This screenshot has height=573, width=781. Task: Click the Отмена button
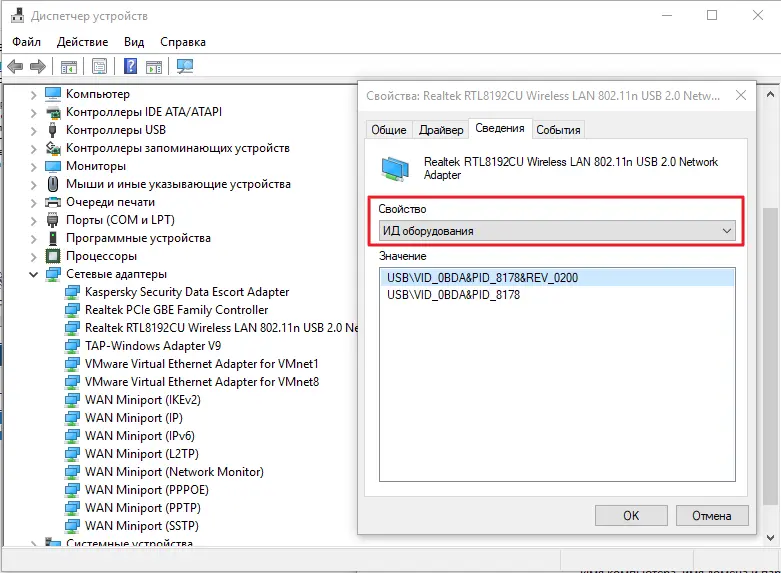coord(712,516)
